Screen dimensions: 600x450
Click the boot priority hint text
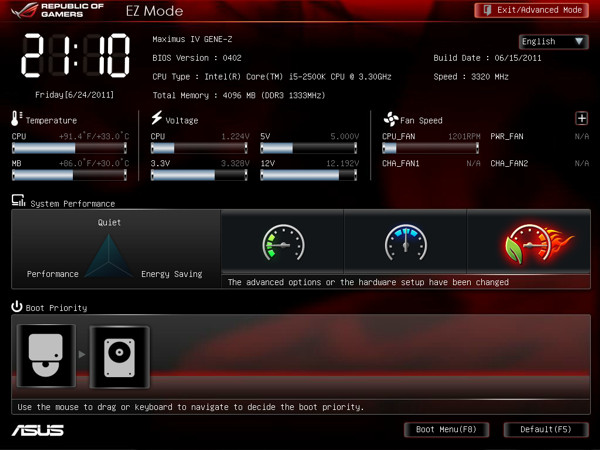(x=191, y=407)
